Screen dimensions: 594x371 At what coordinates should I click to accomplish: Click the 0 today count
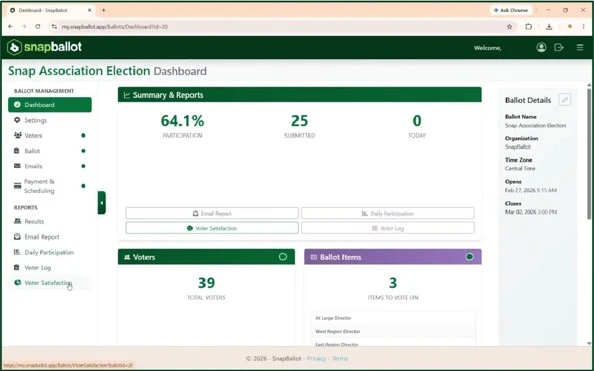(x=417, y=121)
